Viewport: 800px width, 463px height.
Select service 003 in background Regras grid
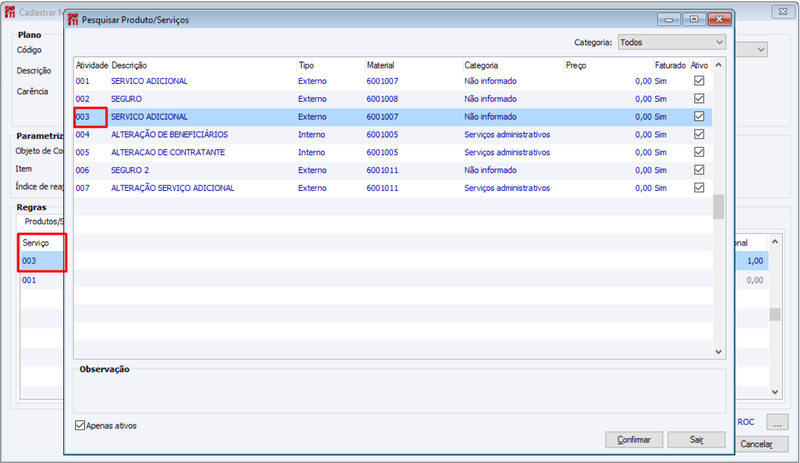29,261
